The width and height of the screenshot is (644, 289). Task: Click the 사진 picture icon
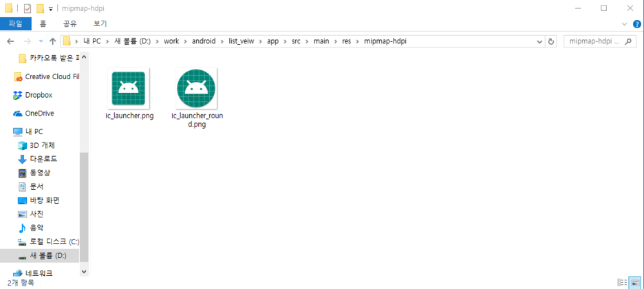click(x=22, y=214)
